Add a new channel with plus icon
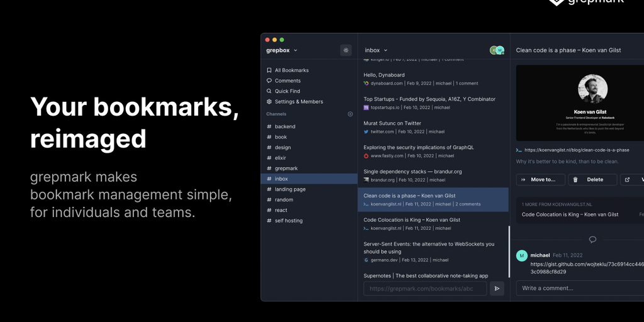 pyautogui.click(x=350, y=114)
